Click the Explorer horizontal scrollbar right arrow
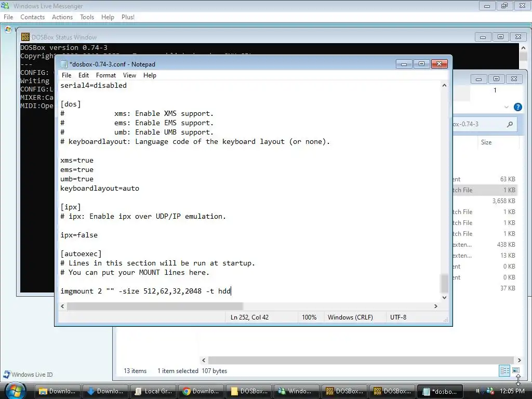Viewport: 532px width, 399px height. point(519,360)
